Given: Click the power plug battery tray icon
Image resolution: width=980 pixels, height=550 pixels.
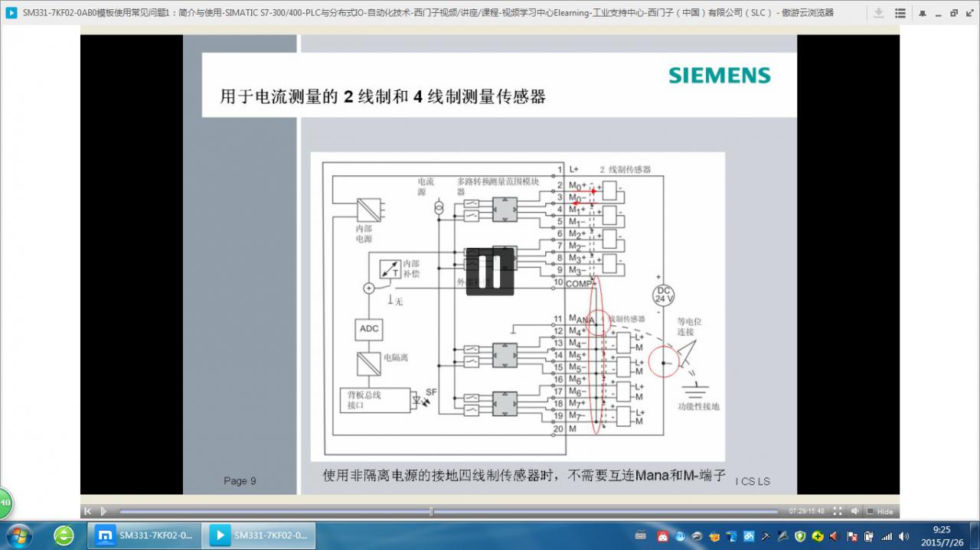Looking at the screenshot, I should coord(869,536).
